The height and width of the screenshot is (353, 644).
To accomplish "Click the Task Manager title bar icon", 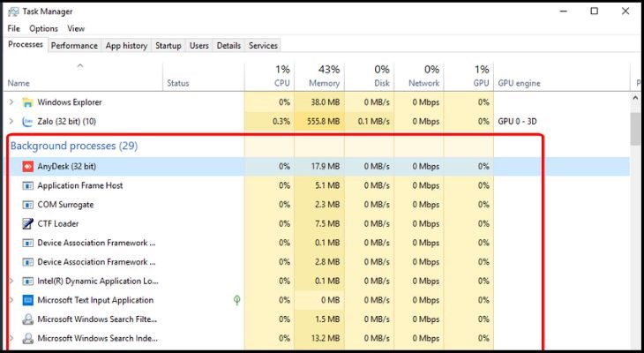I will (13, 11).
